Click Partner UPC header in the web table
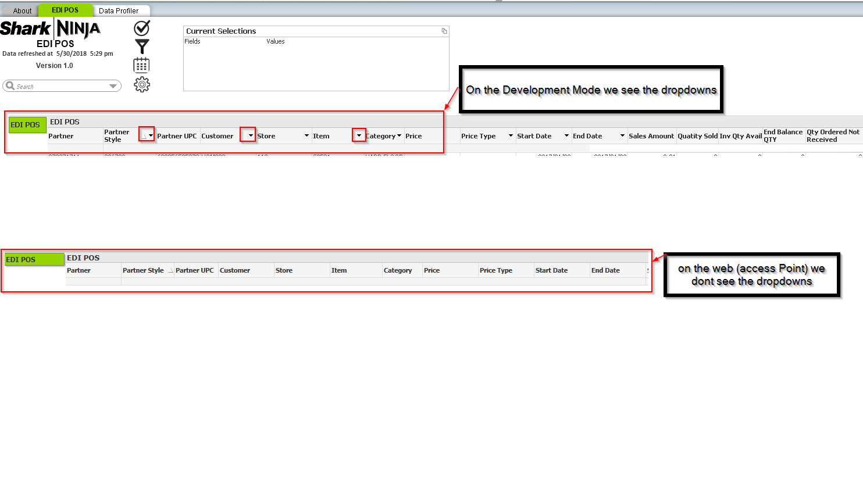This screenshot has height=504, width=863. click(195, 270)
